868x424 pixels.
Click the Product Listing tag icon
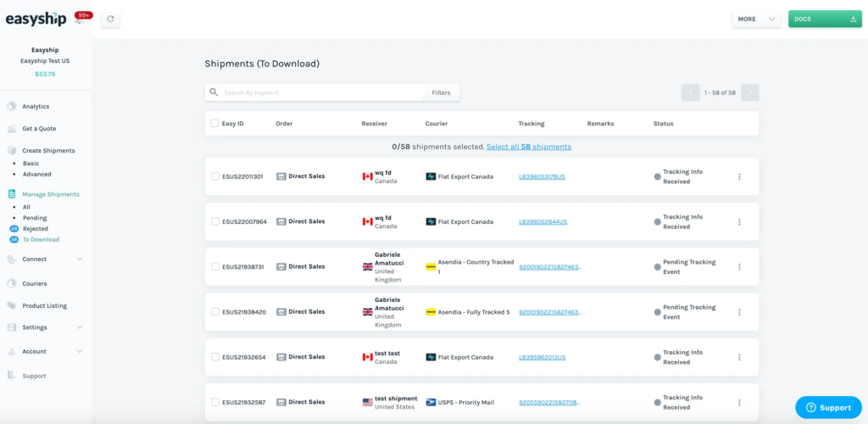(12, 305)
